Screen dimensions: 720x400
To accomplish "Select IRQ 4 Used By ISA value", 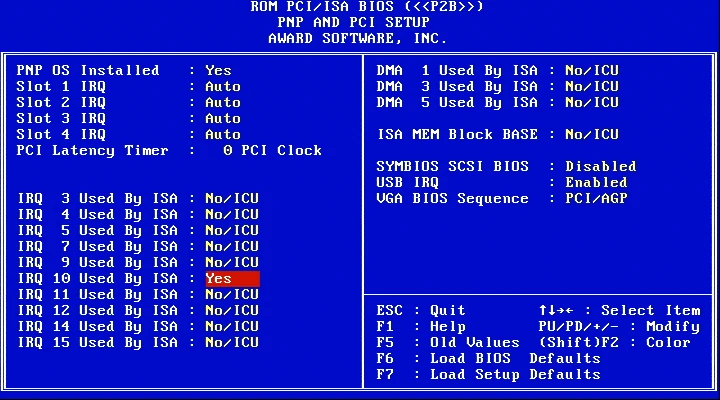I will click(232, 214).
